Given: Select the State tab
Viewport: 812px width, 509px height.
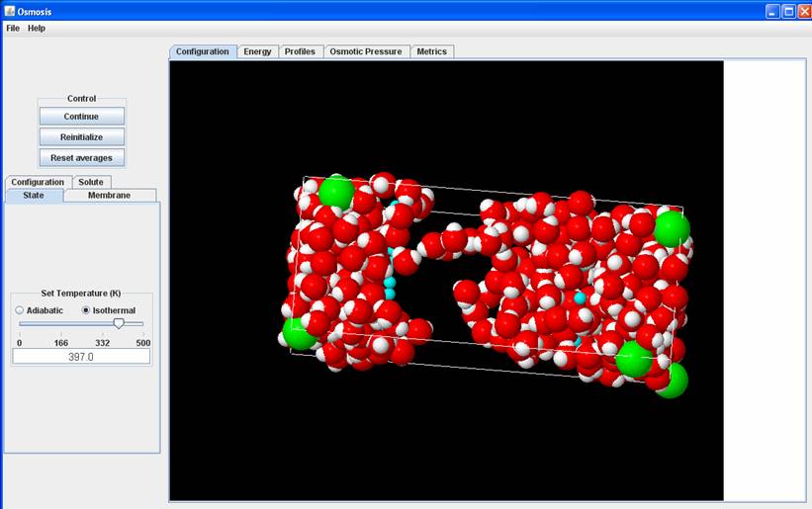Looking at the screenshot, I should point(34,196).
